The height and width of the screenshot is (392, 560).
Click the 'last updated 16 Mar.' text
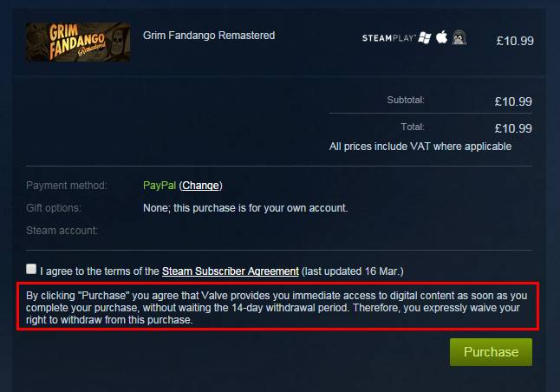click(x=353, y=271)
